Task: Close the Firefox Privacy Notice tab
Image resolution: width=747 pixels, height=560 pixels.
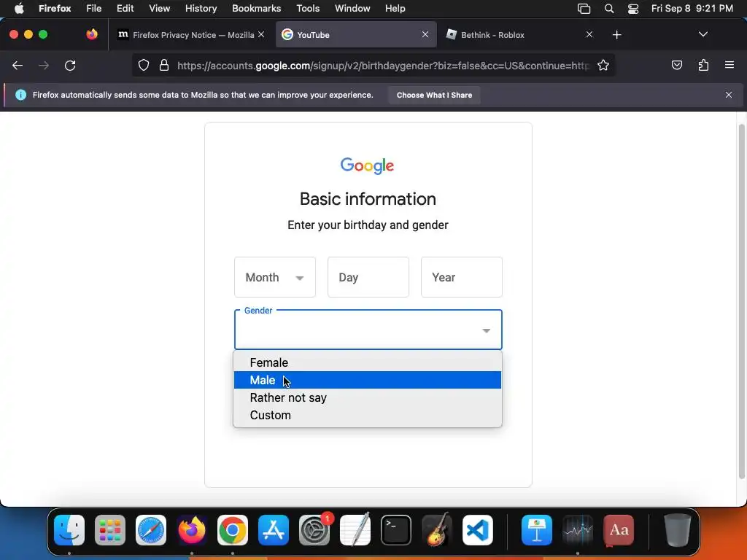Action: click(x=261, y=34)
